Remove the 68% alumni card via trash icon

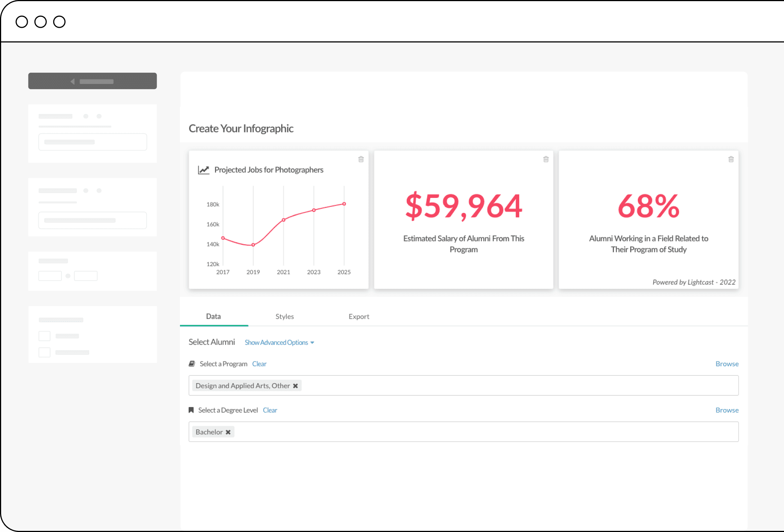point(731,159)
